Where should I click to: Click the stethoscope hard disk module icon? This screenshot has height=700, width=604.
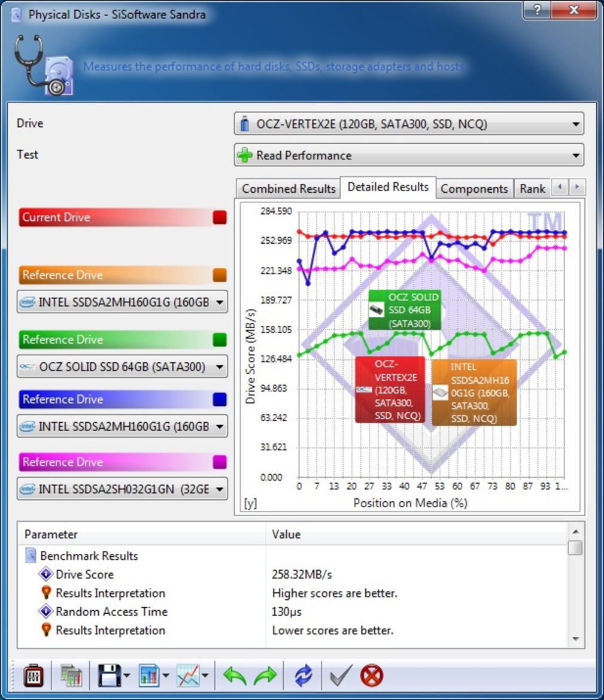43,65
